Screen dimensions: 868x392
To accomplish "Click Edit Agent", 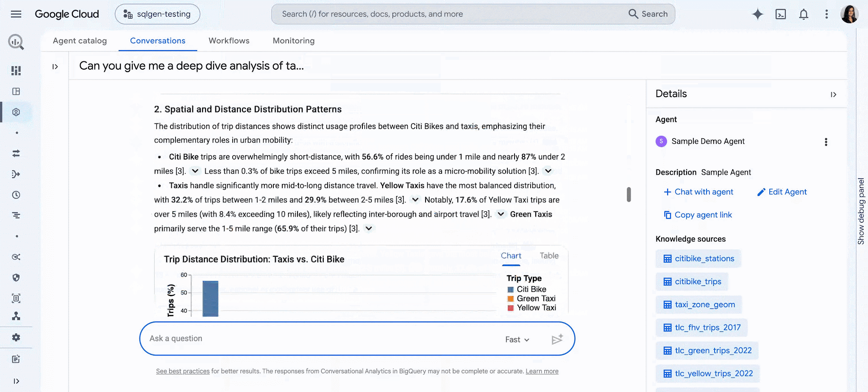I will [782, 192].
